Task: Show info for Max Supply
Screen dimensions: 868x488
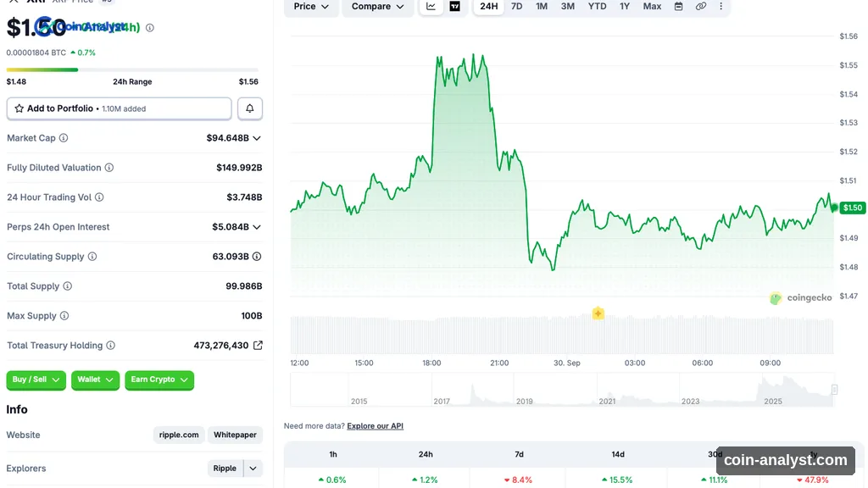Action: [x=64, y=315]
